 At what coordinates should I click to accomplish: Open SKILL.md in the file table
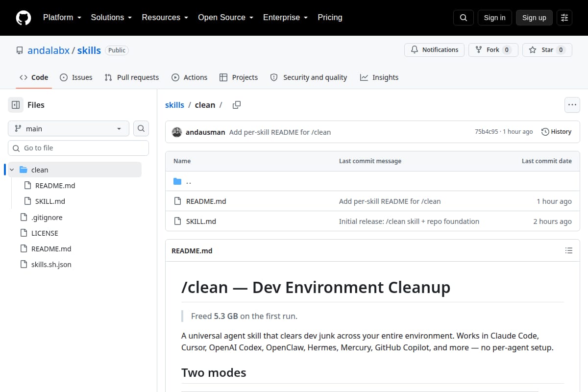coord(201,221)
